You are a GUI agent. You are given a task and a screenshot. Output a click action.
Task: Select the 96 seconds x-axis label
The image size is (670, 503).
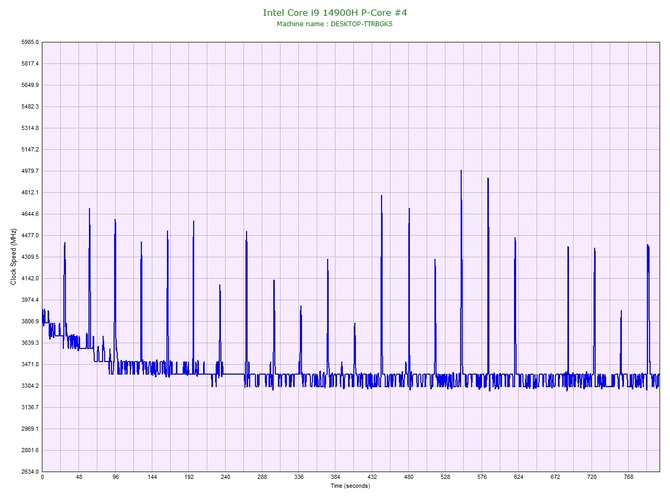click(115, 477)
